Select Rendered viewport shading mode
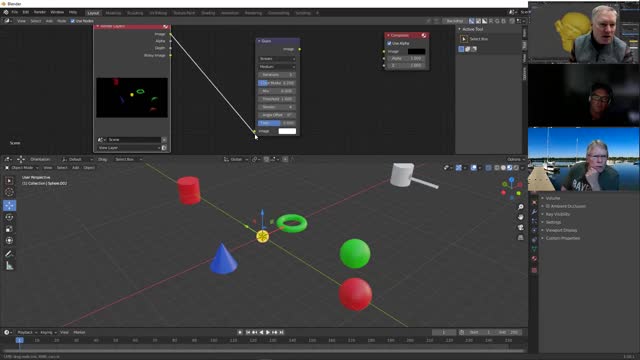This screenshot has height=360, width=640. [x=516, y=168]
